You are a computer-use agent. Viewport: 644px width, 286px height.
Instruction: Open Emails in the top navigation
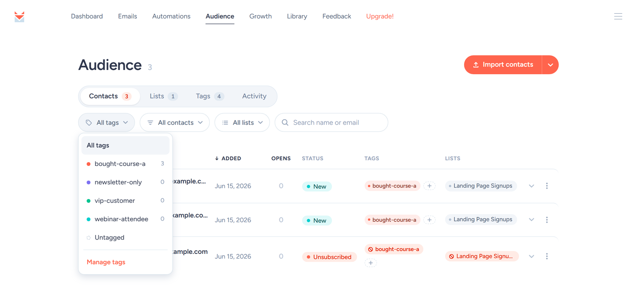(x=127, y=16)
